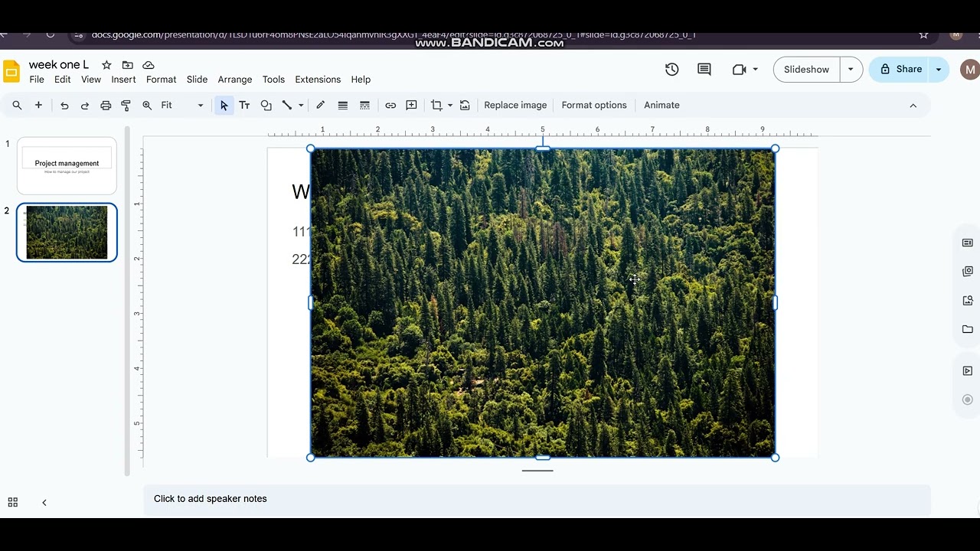Open the File menu
This screenshot has height=551, width=980.
[x=37, y=80]
